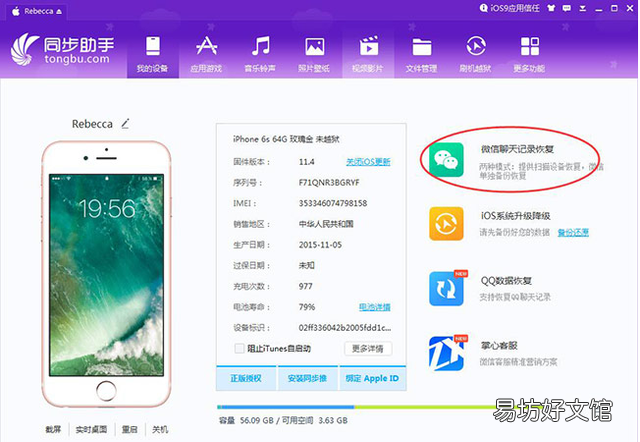The image size is (640, 442).
Task: Click the Apple logo on Rebecca device tab
Action: (x=16, y=11)
